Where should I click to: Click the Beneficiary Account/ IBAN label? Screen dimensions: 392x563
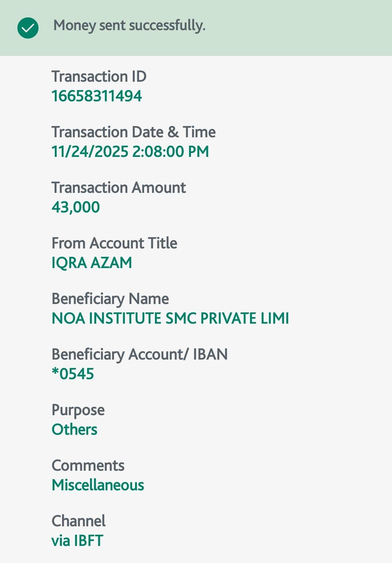pos(139,355)
